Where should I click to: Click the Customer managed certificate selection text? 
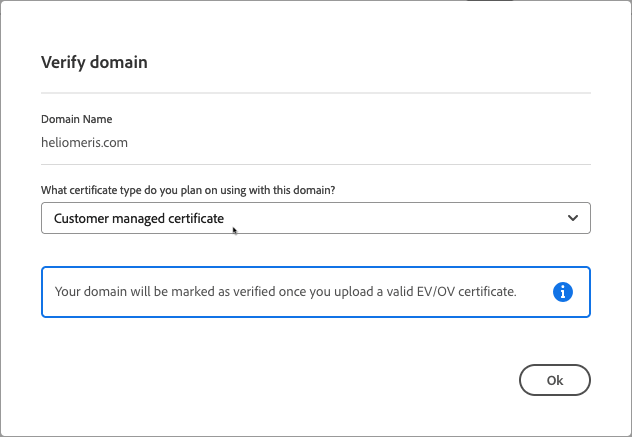point(139,218)
